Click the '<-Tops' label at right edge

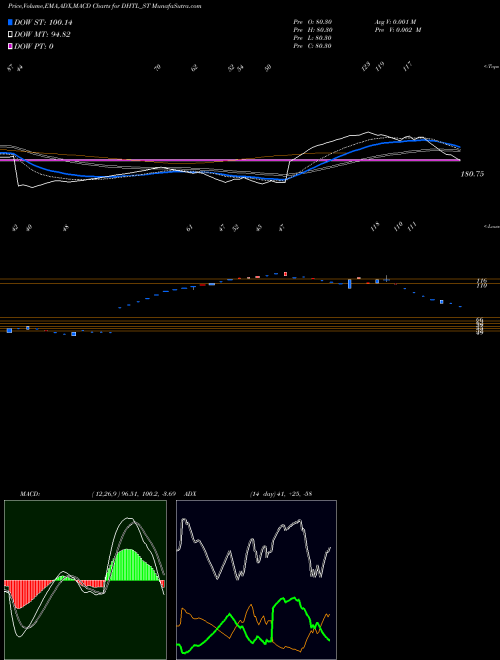491,67
